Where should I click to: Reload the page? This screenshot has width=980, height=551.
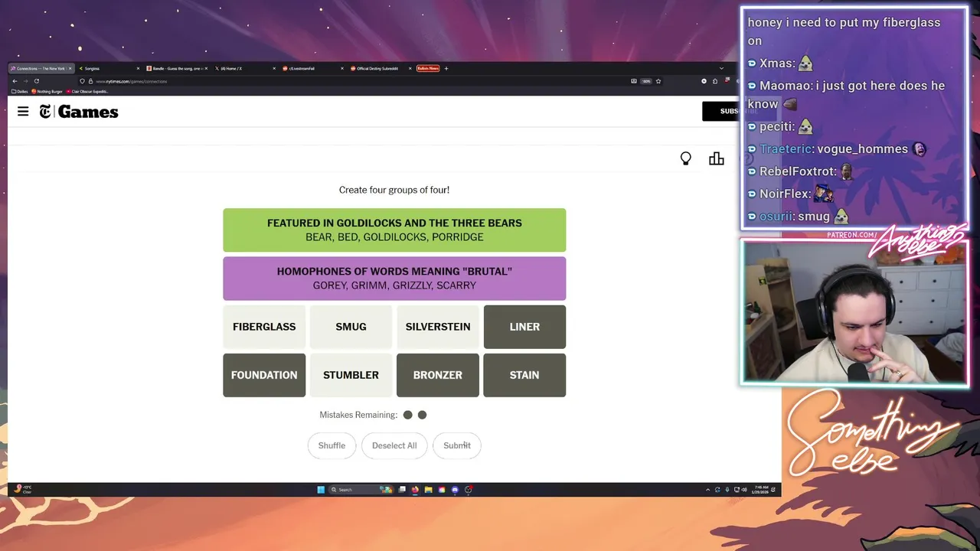[x=36, y=81]
